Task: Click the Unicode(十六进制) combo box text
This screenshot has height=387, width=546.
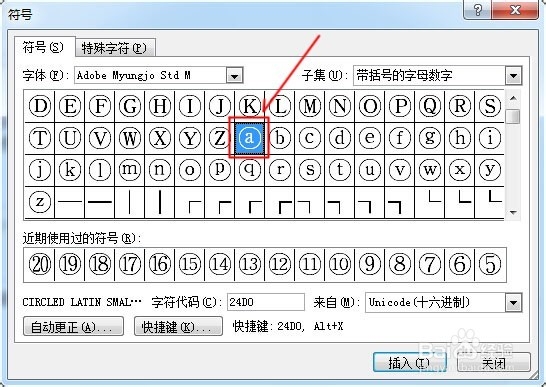Action: pos(419,302)
